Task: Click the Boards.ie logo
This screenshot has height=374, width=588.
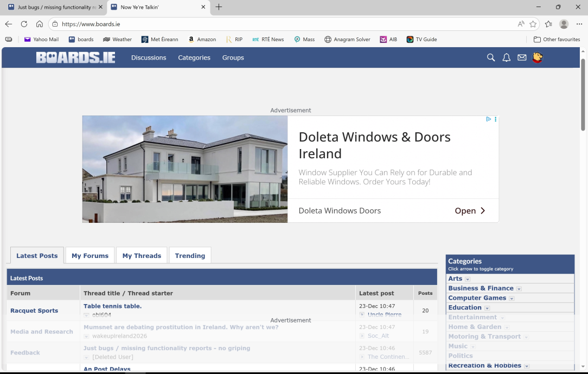Action: pos(76,57)
